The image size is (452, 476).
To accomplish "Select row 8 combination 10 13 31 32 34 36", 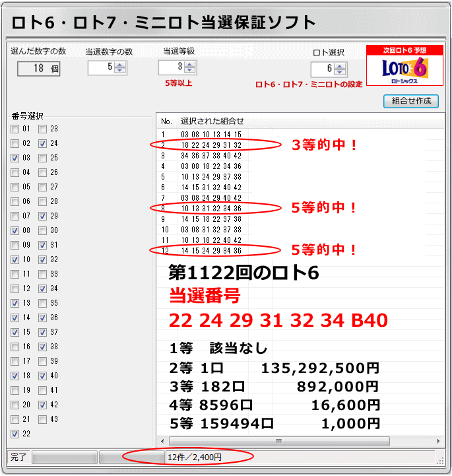I will coord(211,209).
